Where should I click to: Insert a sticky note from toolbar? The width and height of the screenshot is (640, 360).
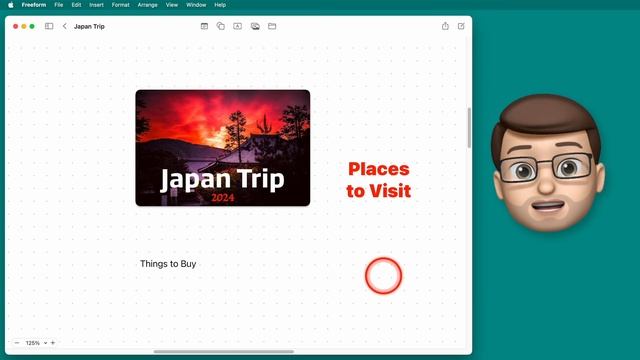204,26
